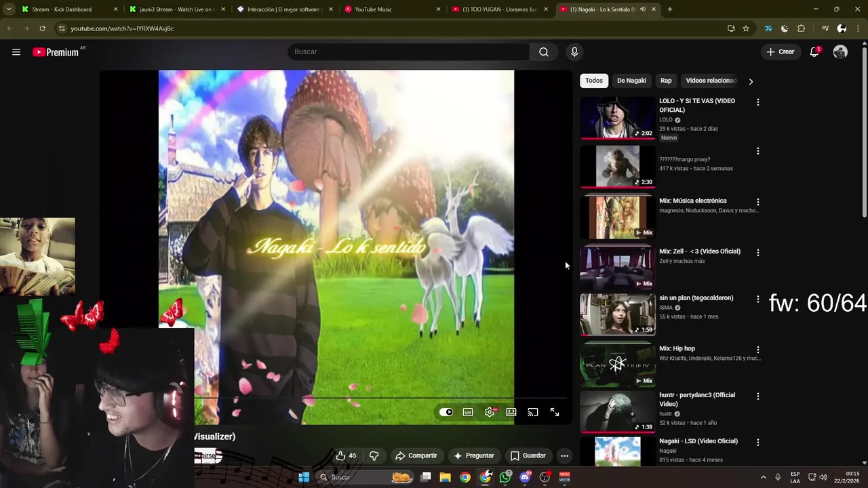Viewport: 868px width, 488px height.
Task: Switch player to theater mode
Action: click(511, 412)
